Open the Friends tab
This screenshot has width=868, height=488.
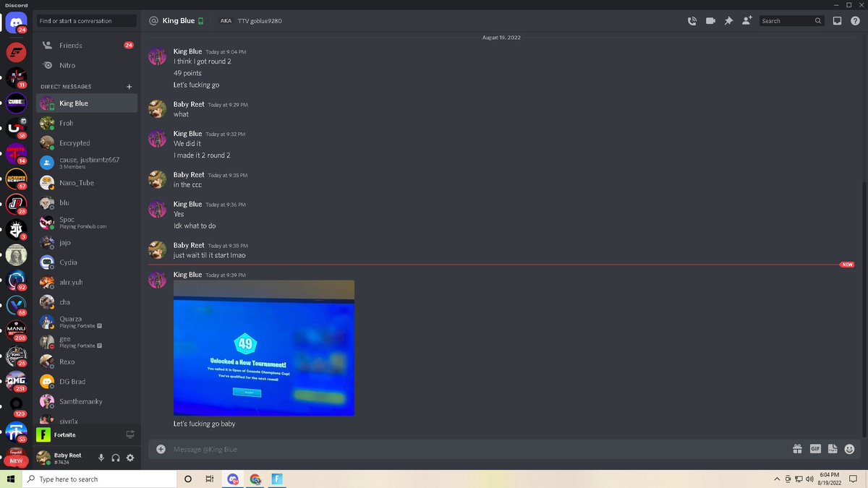coord(87,45)
